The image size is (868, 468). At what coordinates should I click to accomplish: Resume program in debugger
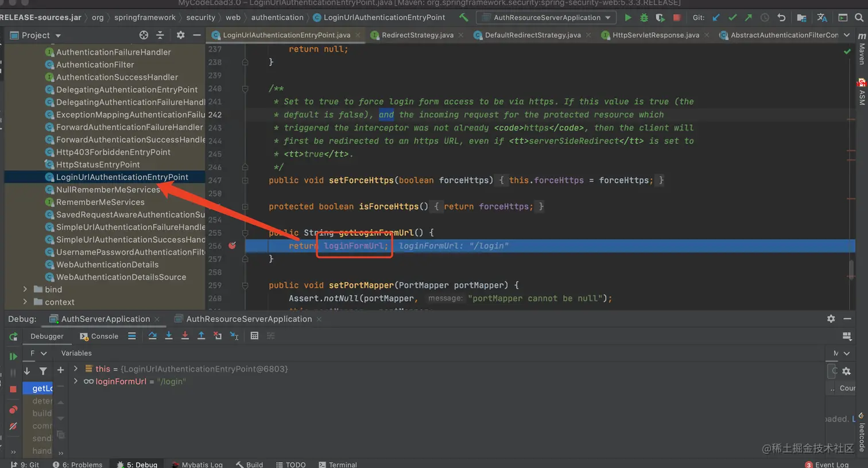point(13,356)
